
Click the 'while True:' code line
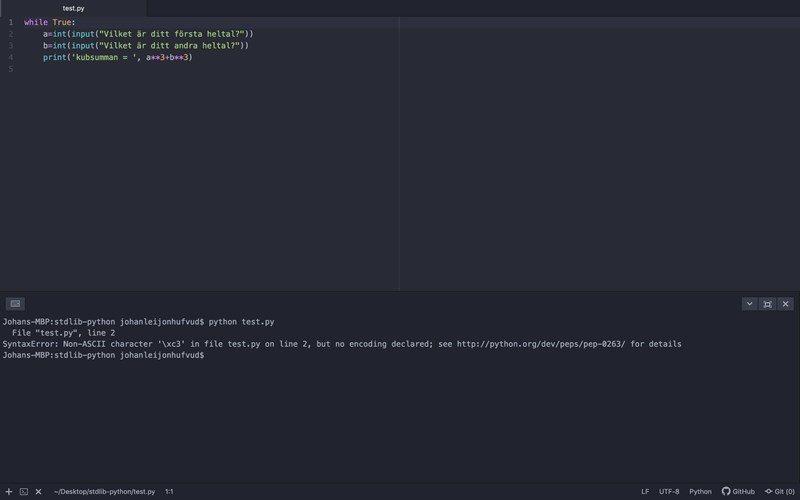click(50, 22)
